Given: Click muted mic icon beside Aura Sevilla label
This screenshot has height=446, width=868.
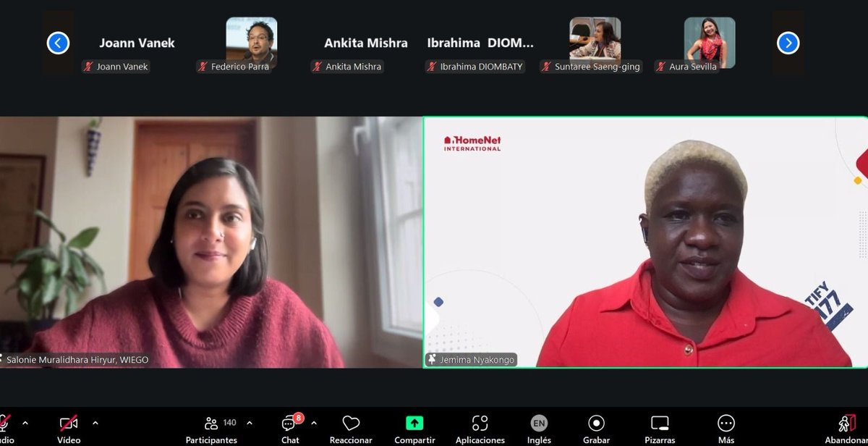Looking at the screenshot, I should [x=662, y=67].
